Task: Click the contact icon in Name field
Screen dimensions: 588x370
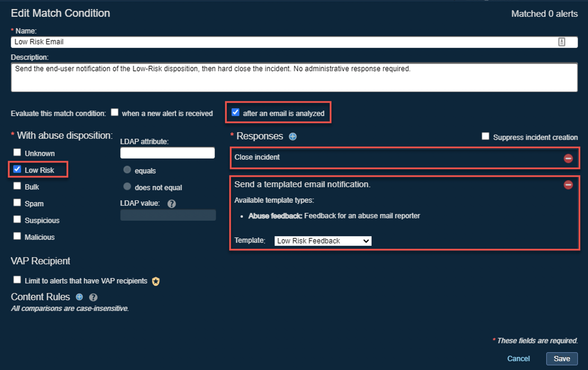Action: pos(561,42)
